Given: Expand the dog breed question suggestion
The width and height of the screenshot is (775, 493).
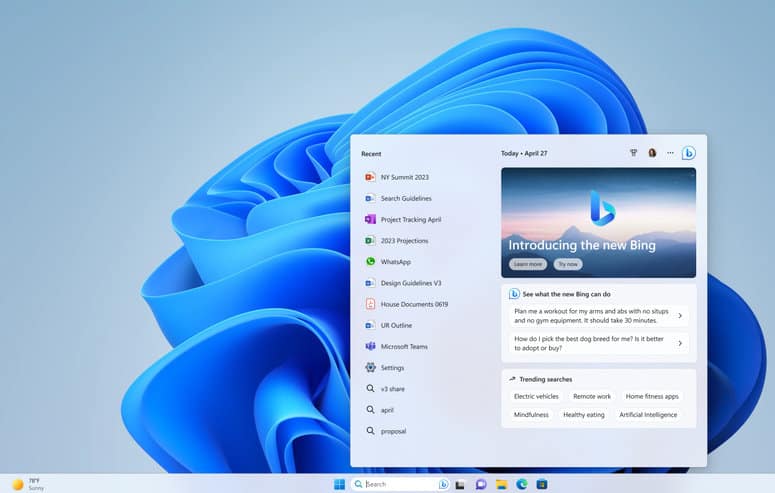Looking at the screenshot, I should pyautogui.click(x=598, y=343).
